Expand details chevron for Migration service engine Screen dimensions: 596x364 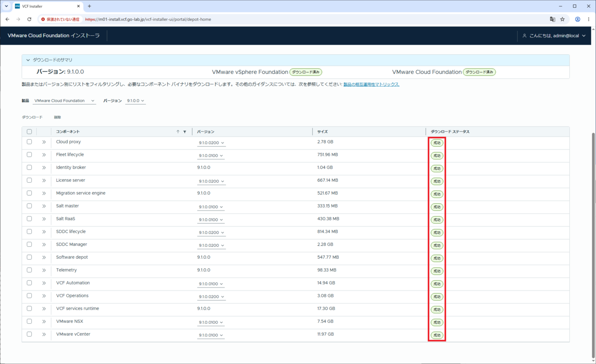coord(44,193)
